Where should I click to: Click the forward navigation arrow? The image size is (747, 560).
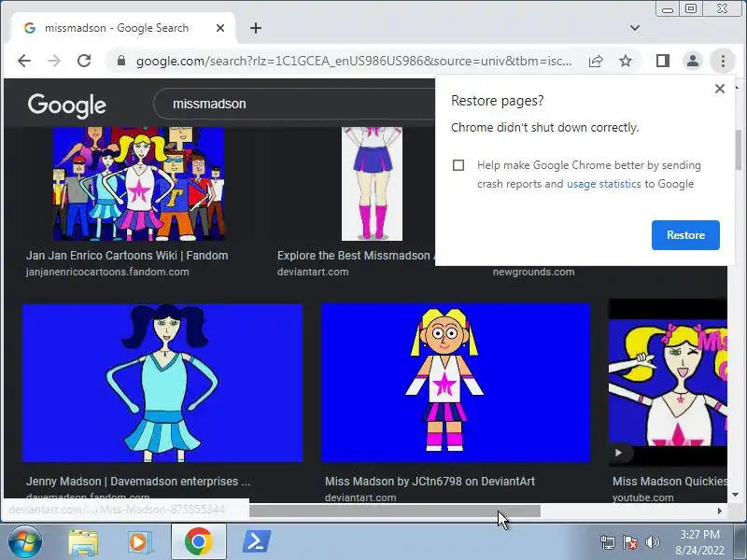[54, 61]
